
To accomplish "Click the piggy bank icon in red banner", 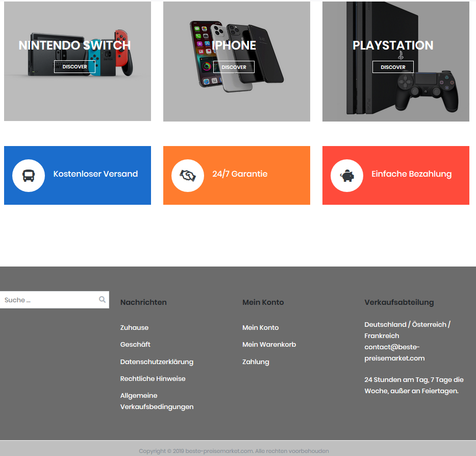I will tap(347, 176).
